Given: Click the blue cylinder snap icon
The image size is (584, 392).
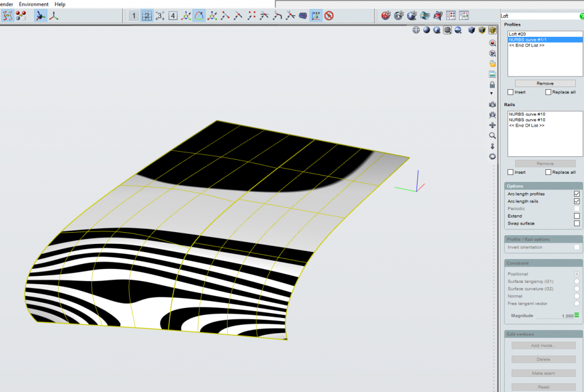Looking at the screenshot, I should click(x=303, y=16).
